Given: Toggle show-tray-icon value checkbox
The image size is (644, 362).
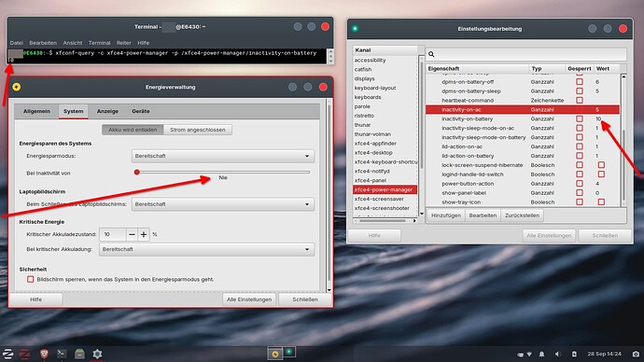Looking at the screenshot, I should click(601, 202).
